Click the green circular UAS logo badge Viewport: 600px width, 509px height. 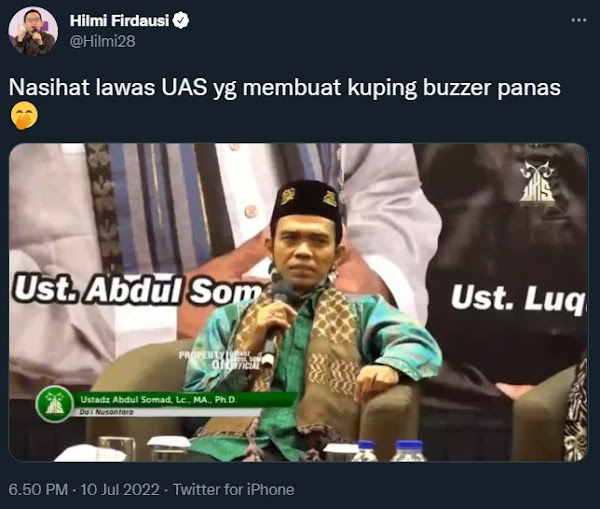pyautogui.click(x=55, y=404)
